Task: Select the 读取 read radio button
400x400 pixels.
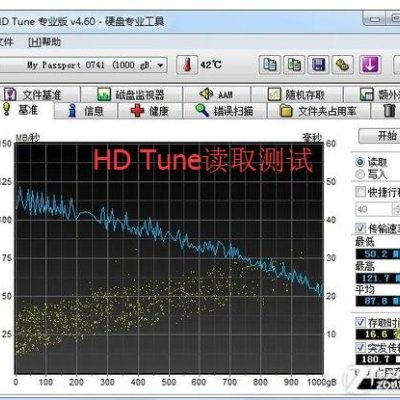Action: click(360, 162)
